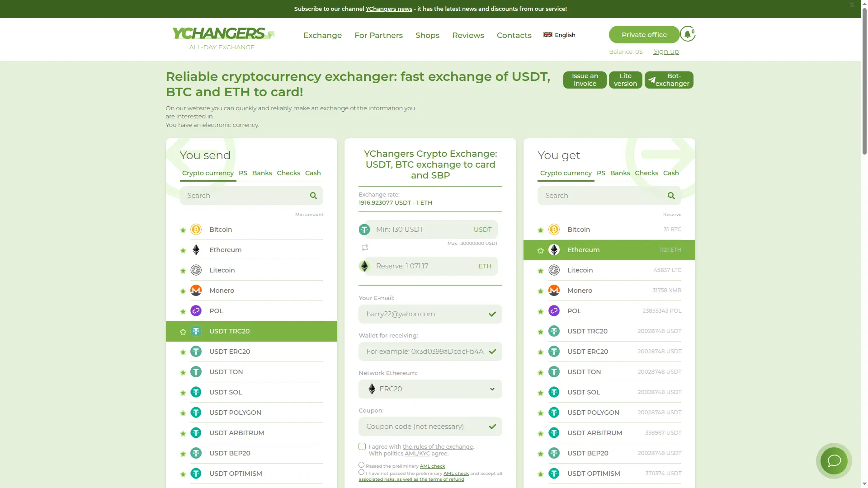Viewport: 868px width, 488px height.
Task: Select USDT OPTIMISM in You get list
Action: [x=609, y=474]
